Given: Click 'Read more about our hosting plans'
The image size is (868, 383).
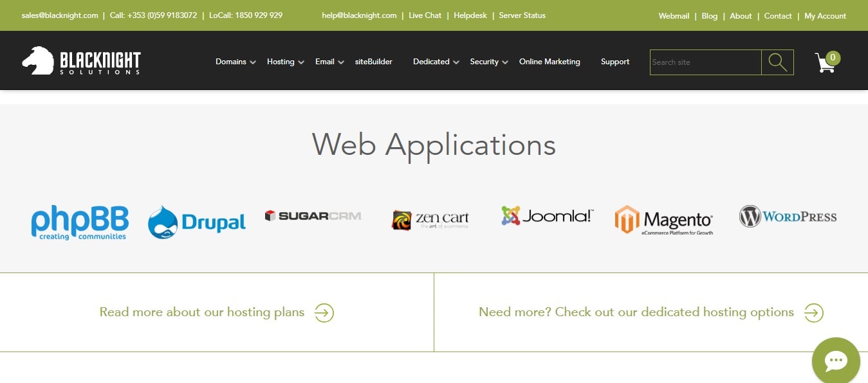Looking at the screenshot, I should click(202, 312).
